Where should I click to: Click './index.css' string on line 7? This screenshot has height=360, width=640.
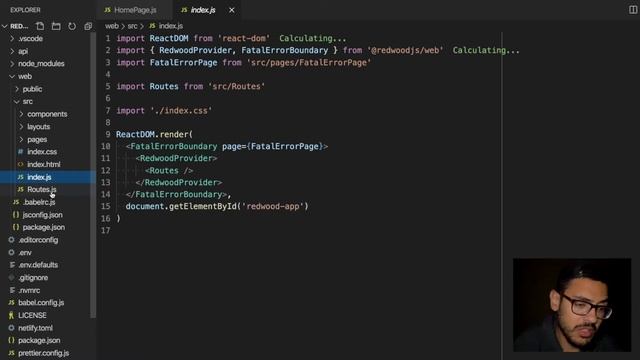click(x=181, y=111)
